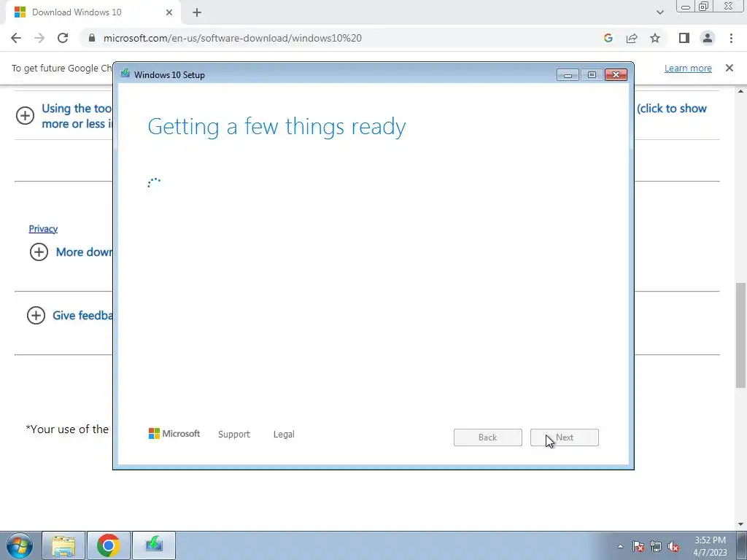This screenshot has width=747, height=560.
Task: Share this page using the share icon
Action: click(x=632, y=38)
